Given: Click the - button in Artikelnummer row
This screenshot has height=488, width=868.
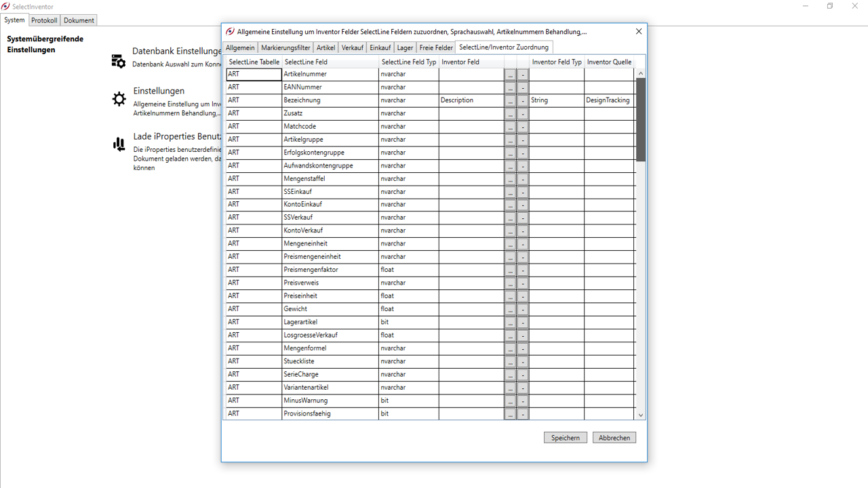Looking at the screenshot, I should [x=523, y=75].
